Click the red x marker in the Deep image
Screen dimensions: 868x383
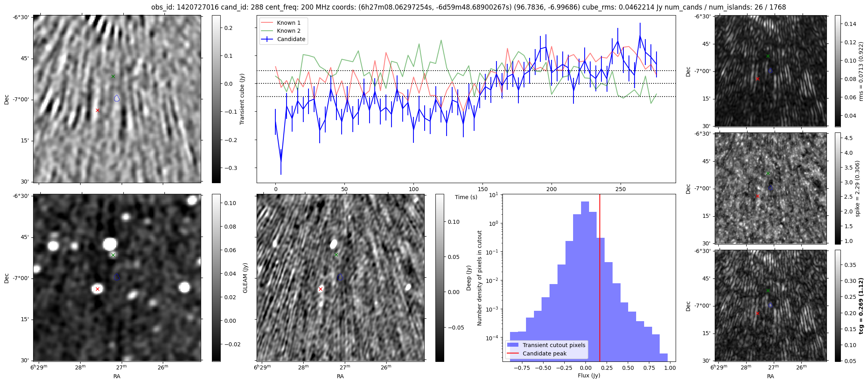320,289
